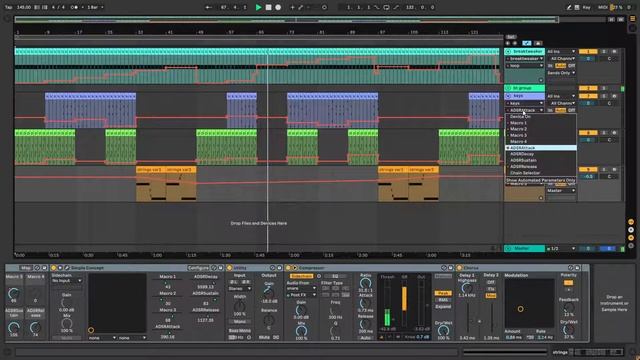
Task: Save the Chorus device preset disk icon
Action: (x=577, y=268)
